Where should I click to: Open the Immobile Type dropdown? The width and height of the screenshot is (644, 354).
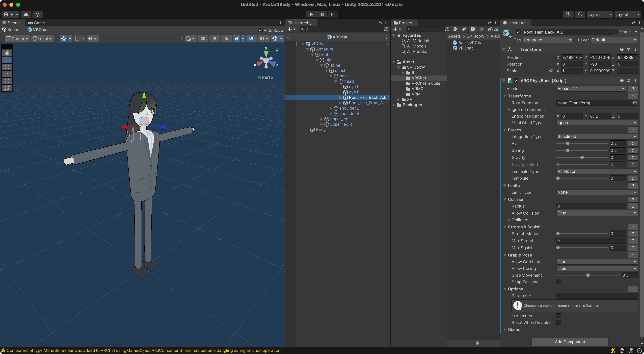(597, 171)
